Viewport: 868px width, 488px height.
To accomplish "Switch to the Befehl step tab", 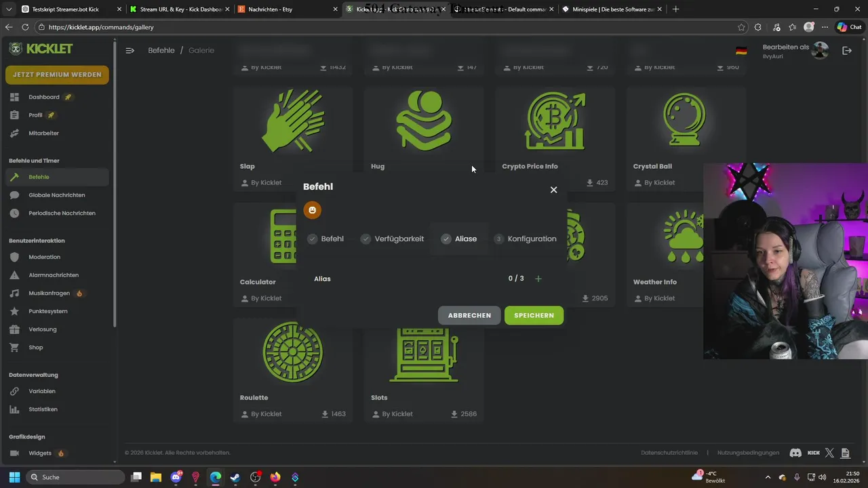I will [325, 239].
